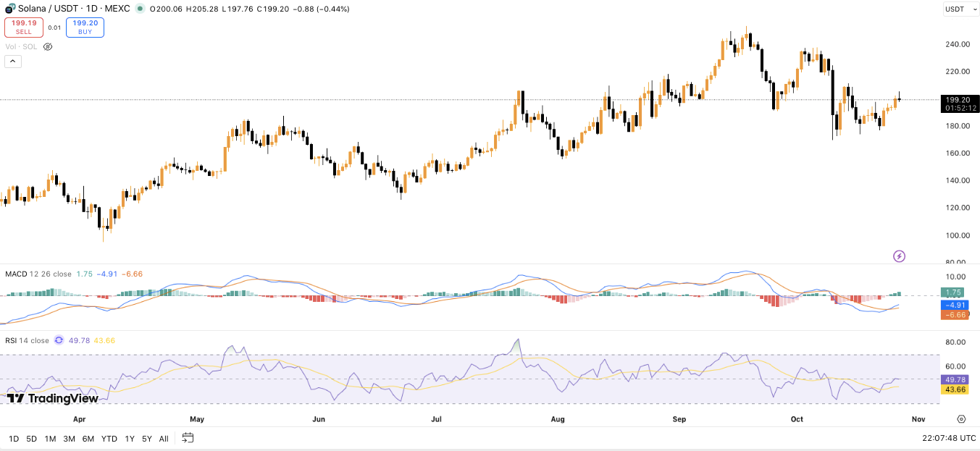Click the BUY button at 199.20
The width and height of the screenshot is (980, 451).
tap(85, 28)
